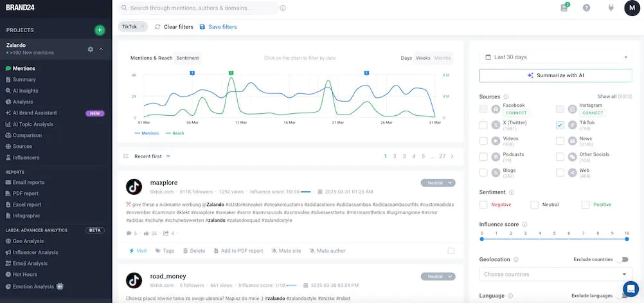Screen dimensions: 644x303
Task: Delete the maxplore mention
Action: click(194, 251)
